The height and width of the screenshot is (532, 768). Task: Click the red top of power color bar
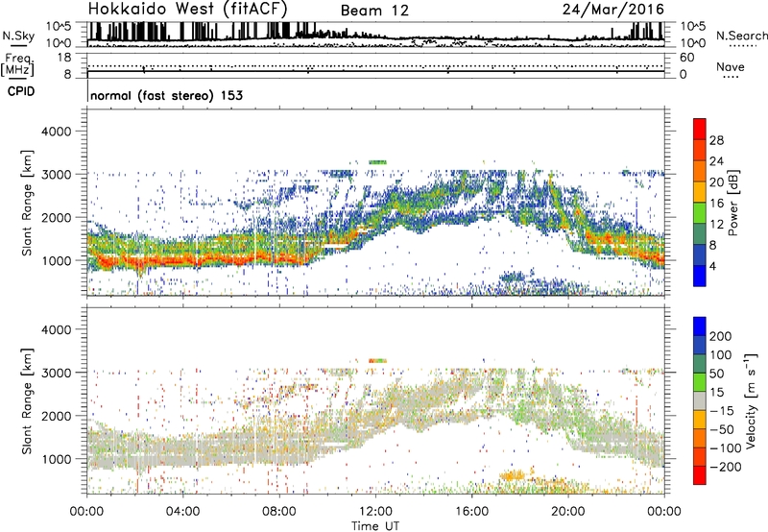point(700,129)
